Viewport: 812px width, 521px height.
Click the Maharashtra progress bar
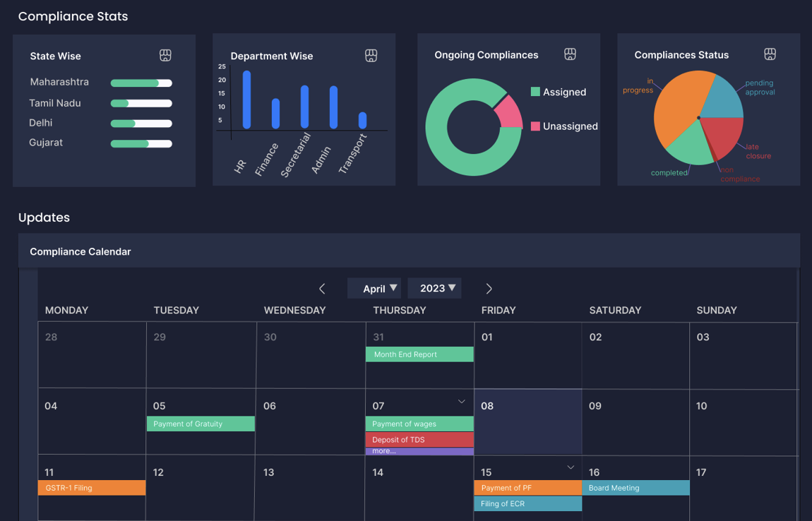[141, 83]
